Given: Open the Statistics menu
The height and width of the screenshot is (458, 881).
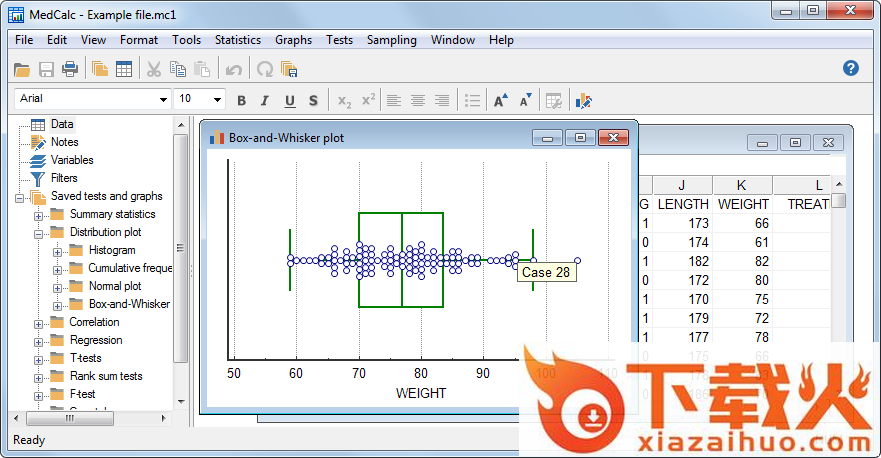Looking at the screenshot, I should click(x=237, y=40).
